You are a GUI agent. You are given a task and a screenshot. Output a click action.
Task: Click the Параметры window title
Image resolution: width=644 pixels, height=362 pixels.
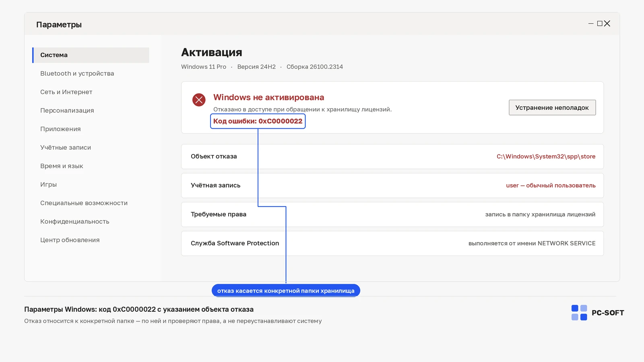[59, 25]
